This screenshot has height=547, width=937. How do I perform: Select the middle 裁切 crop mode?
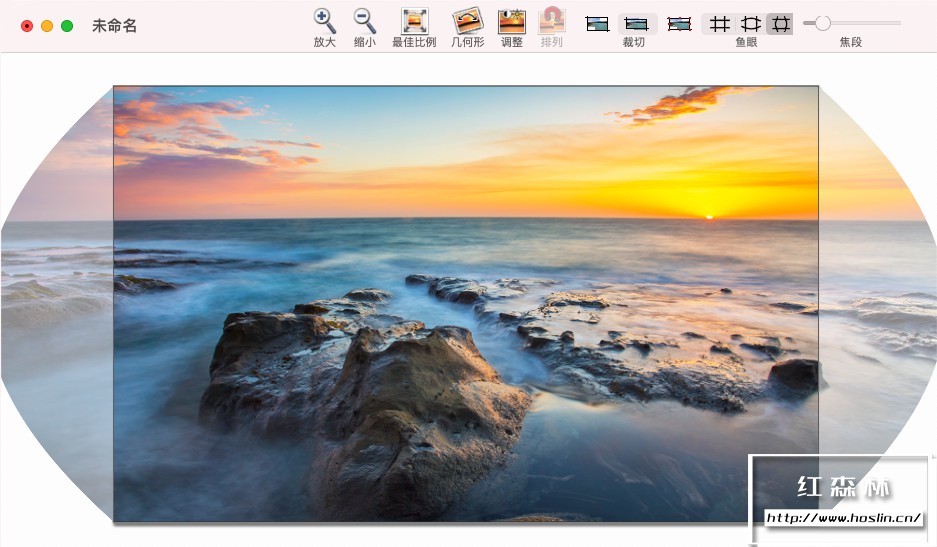pos(636,24)
